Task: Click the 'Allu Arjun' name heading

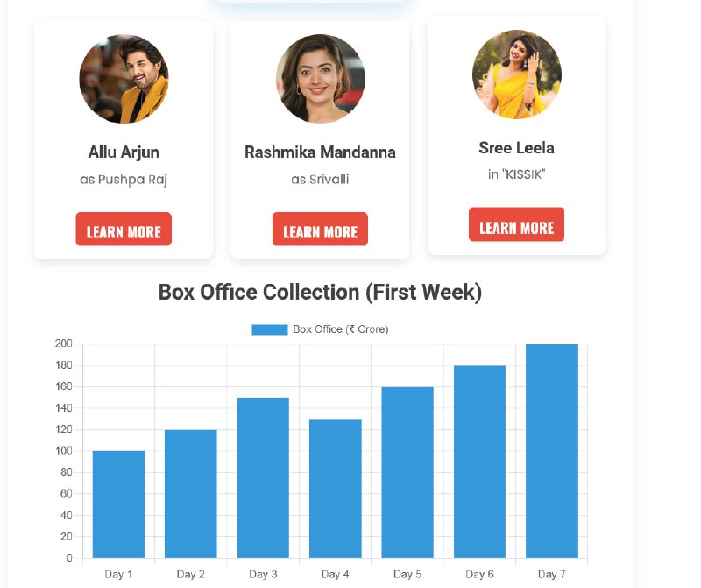Action: click(x=124, y=152)
